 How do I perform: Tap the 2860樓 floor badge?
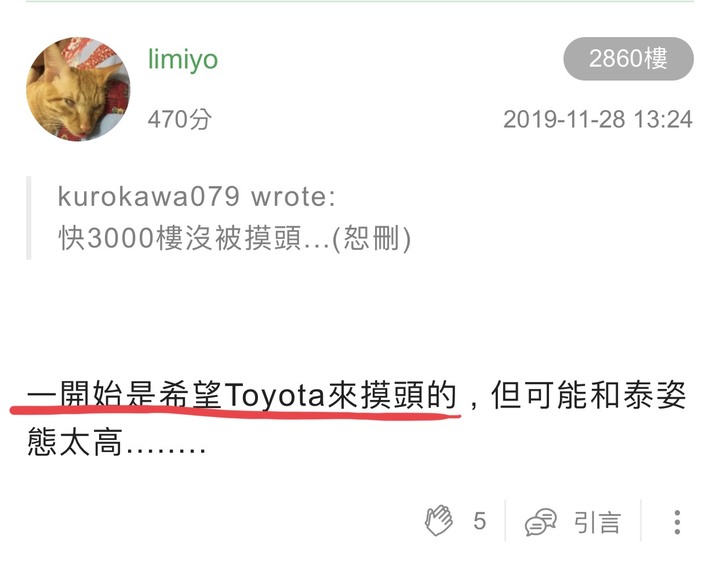coord(628,59)
